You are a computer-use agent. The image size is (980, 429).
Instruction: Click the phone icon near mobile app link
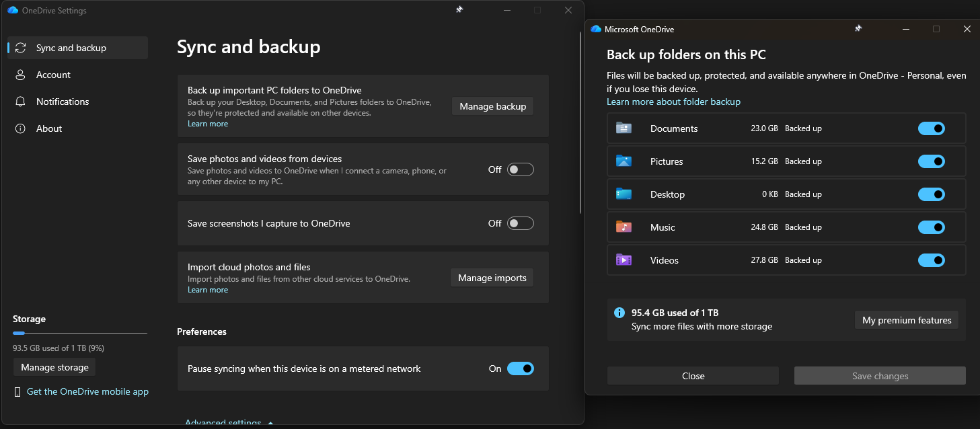(x=17, y=392)
